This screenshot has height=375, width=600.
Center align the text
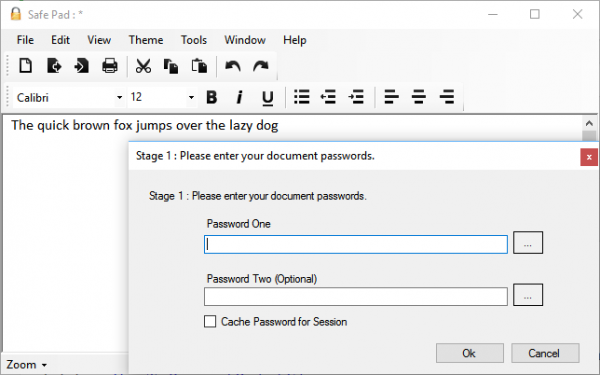click(419, 97)
